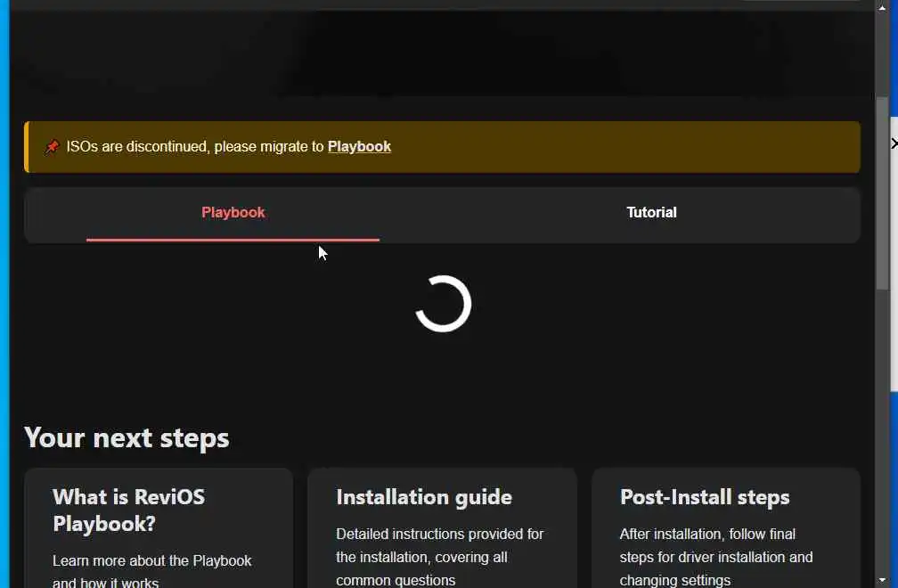Viewport: 898px width, 588px height.
Task: Open the Installation guide card
Action: (x=442, y=528)
